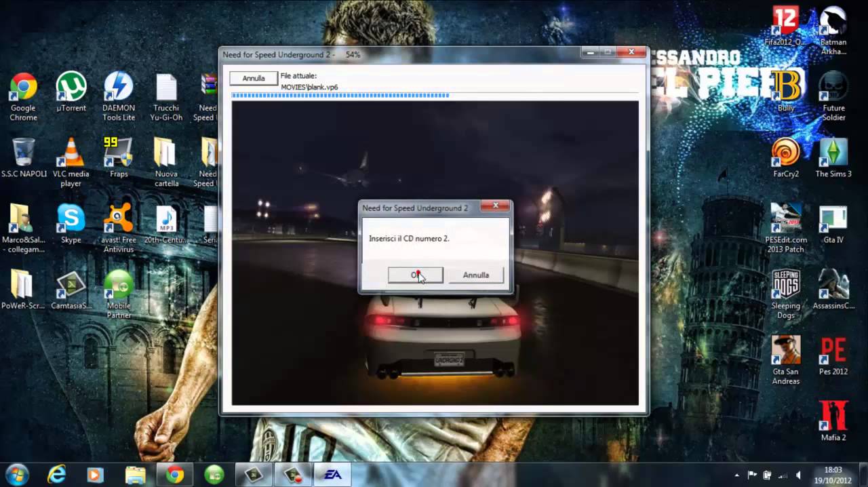The height and width of the screenshot is (487, 868).
Task: Select the µTorrent desktop icon
Action: click(x=71, y=92)
